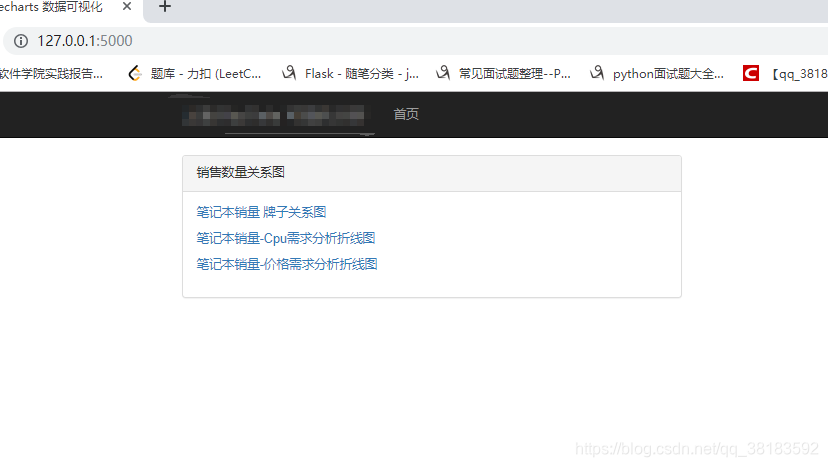Screen dimensions: 828x467
Task: Open the 题库 - 力扣 bookmark
Action: [x=206, y=73]
